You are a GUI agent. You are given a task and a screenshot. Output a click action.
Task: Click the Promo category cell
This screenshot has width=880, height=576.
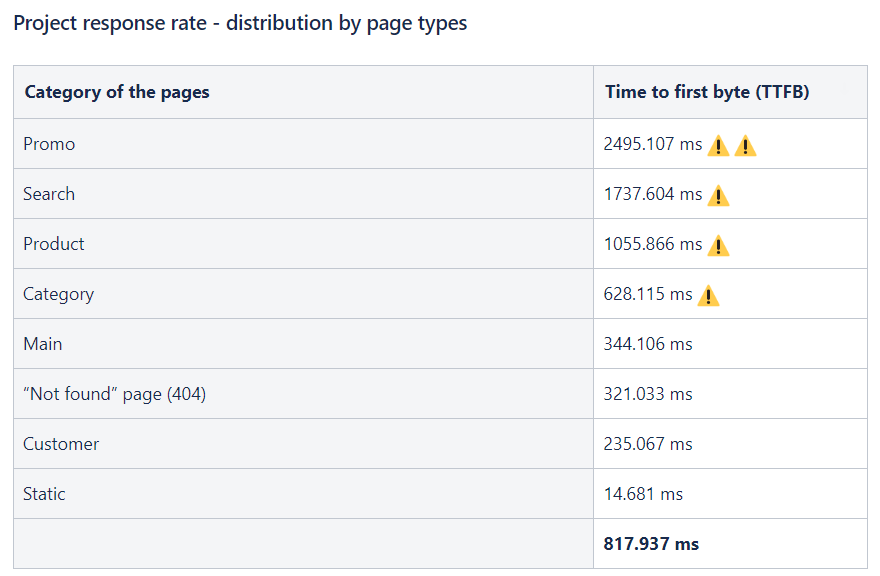coord(49,144)
